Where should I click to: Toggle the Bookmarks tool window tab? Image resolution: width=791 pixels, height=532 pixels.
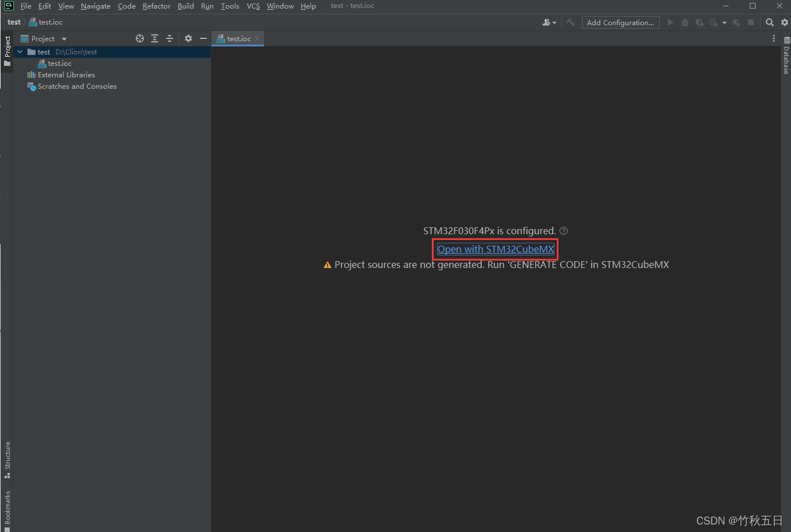pyautogui.click(x=7, y=510)
